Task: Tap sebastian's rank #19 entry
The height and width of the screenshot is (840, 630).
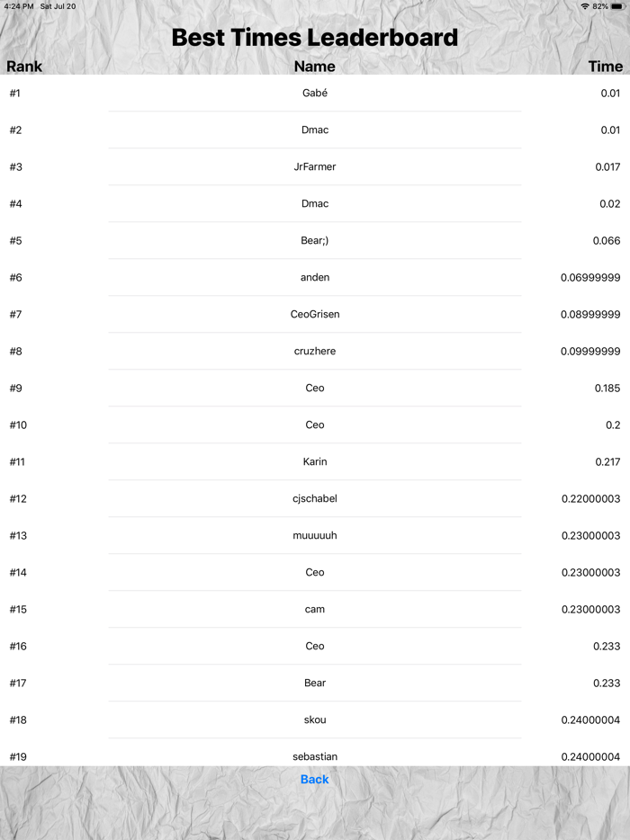Action: click(315, 756)
